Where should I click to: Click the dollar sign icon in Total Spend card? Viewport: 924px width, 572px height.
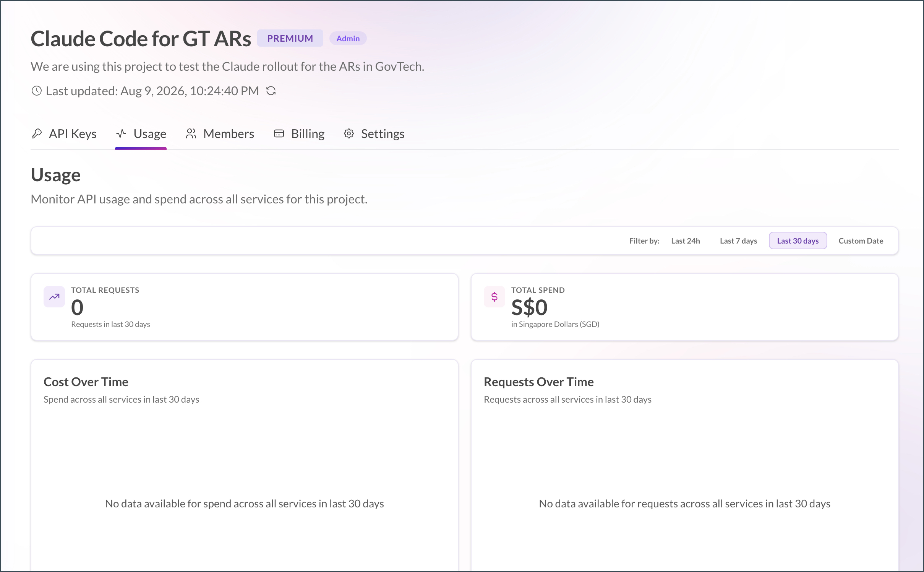(494, 297)
